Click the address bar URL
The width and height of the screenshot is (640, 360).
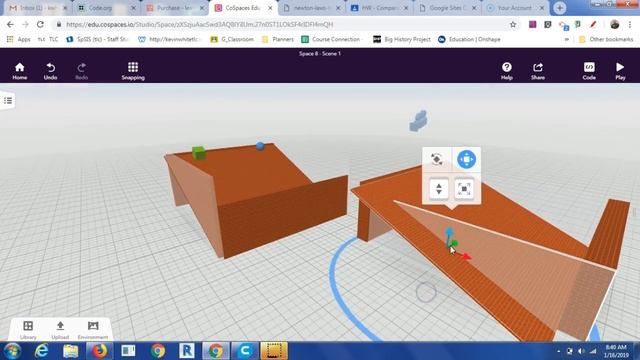tap(200, 24)
